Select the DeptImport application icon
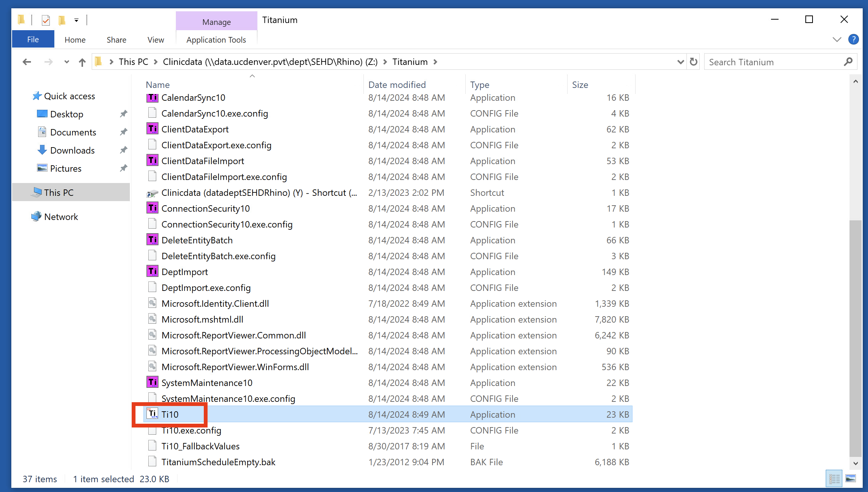Screen dimensions: 868x492 pos(152,272)
